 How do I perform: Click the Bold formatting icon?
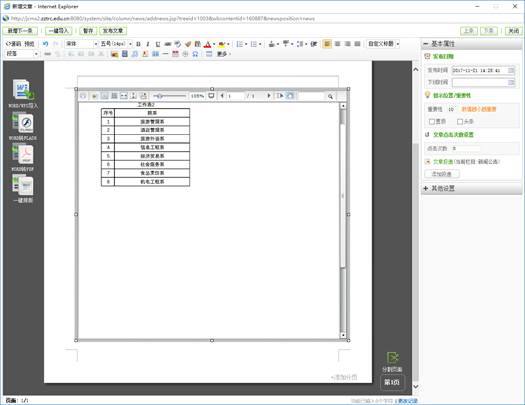click(x=138, y=44)
